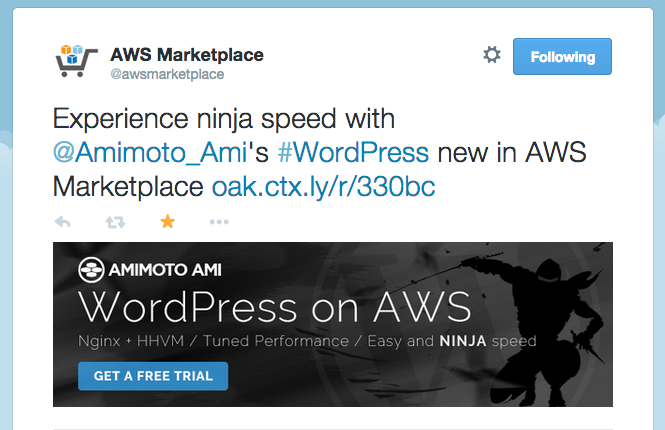The image size is (665, 430).
Task: Click the WordPress on AWS banner headline
Action: click(275, 307)
